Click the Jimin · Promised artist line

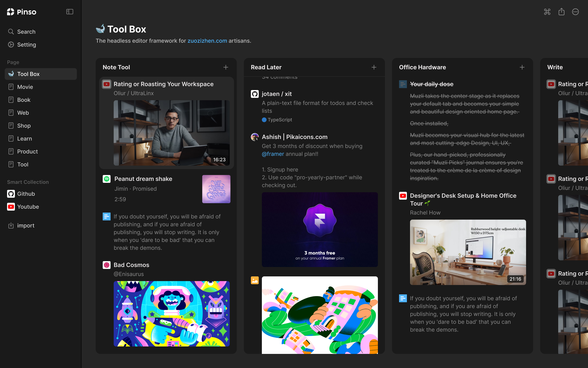click(135, 189)
